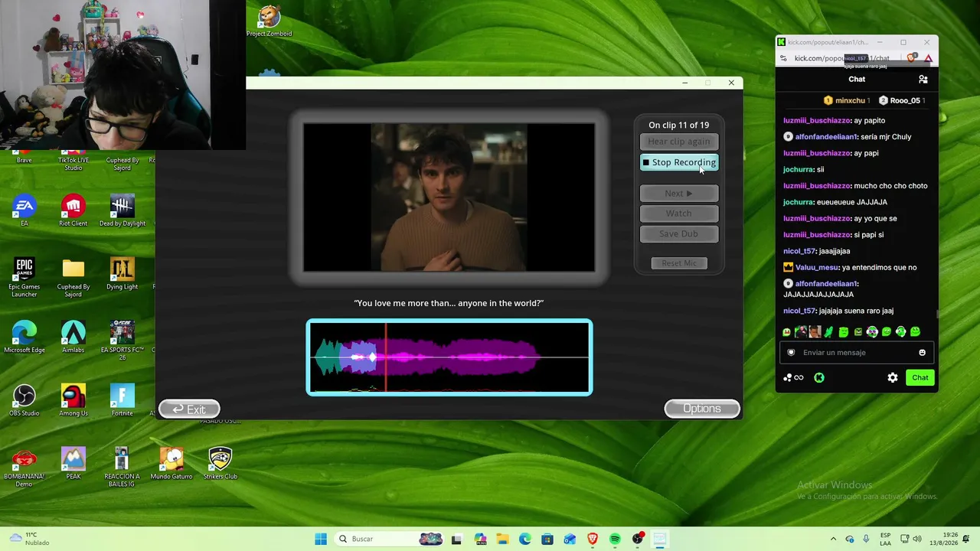The width and height of the screenshot is (980, 551).
Task: Click the Hear clip again button
Action: point(679,142)
